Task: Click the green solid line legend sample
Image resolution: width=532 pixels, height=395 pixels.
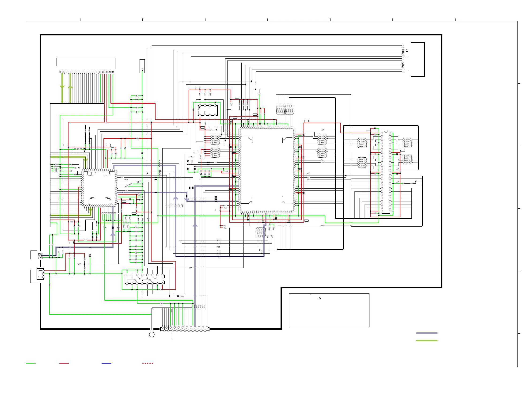Action: [x=31, y=363]
